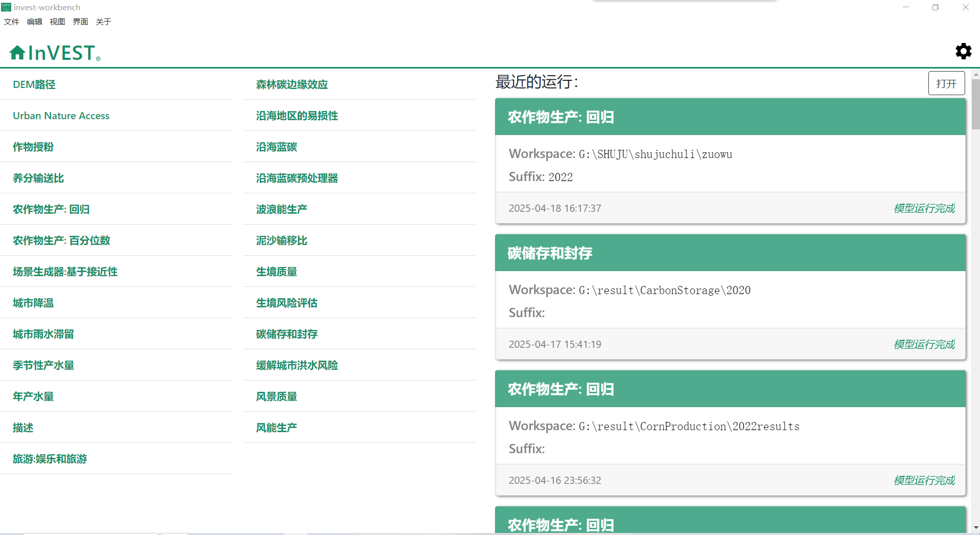
Task: Open the 年产水量 model
Action: point(117,396)
